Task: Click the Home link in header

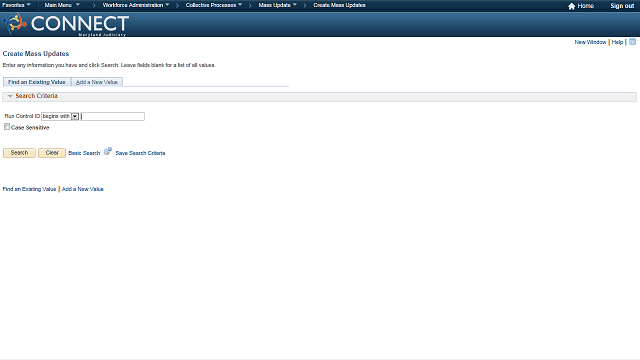Action: click(x=585, y=6)
